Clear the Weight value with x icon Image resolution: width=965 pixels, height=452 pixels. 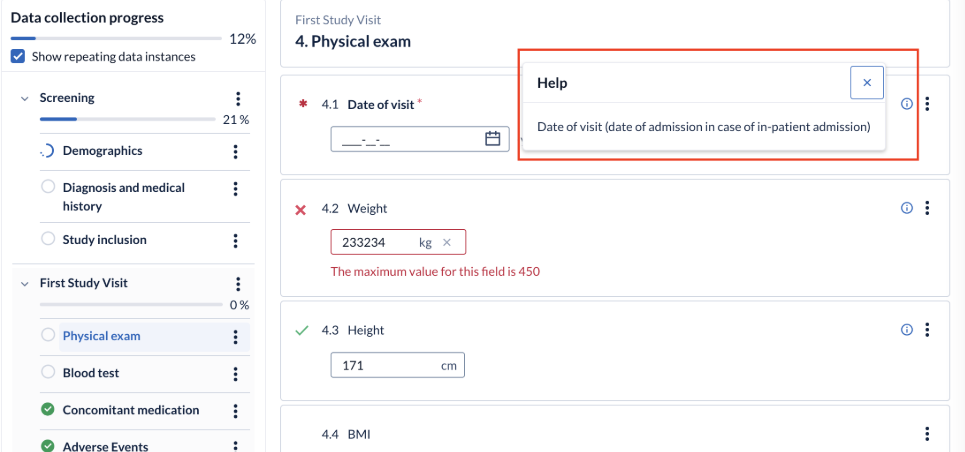[447, 243]
